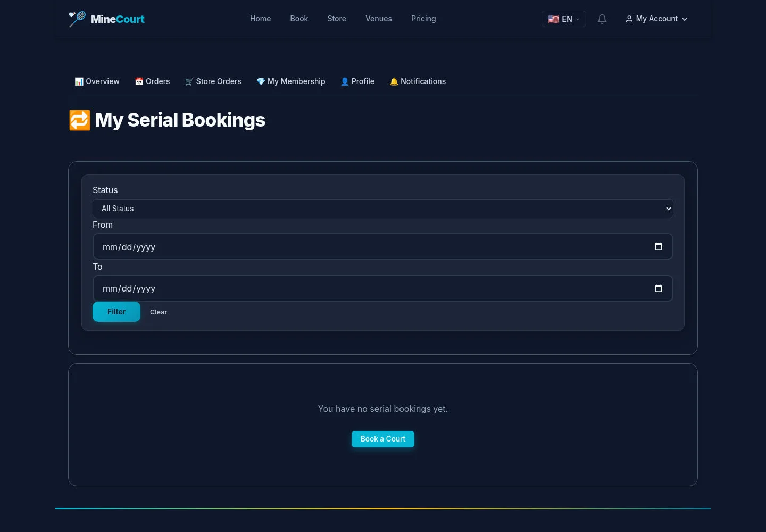Open the Store Orders tab
766x532 pixels.
coord(213,81)
